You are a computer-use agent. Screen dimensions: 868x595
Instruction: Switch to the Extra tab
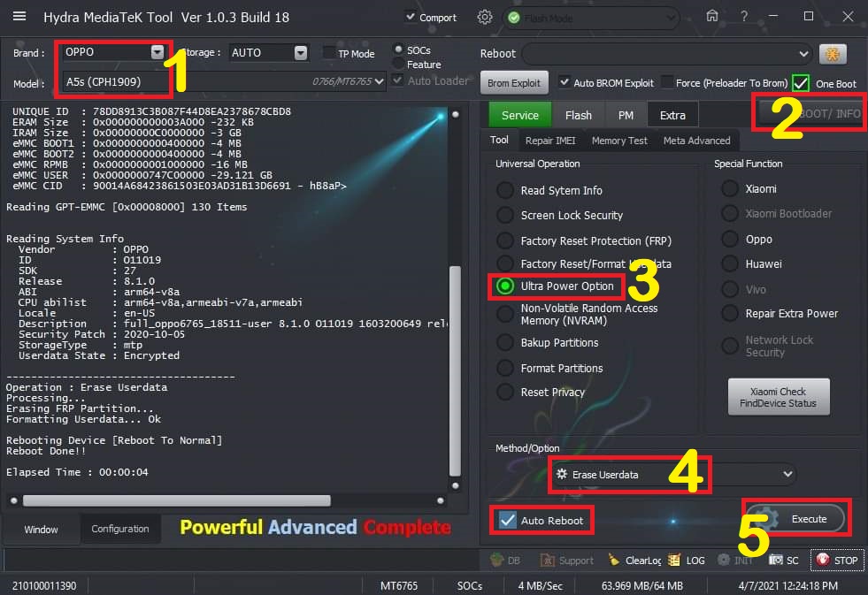(x=672, y=115)
